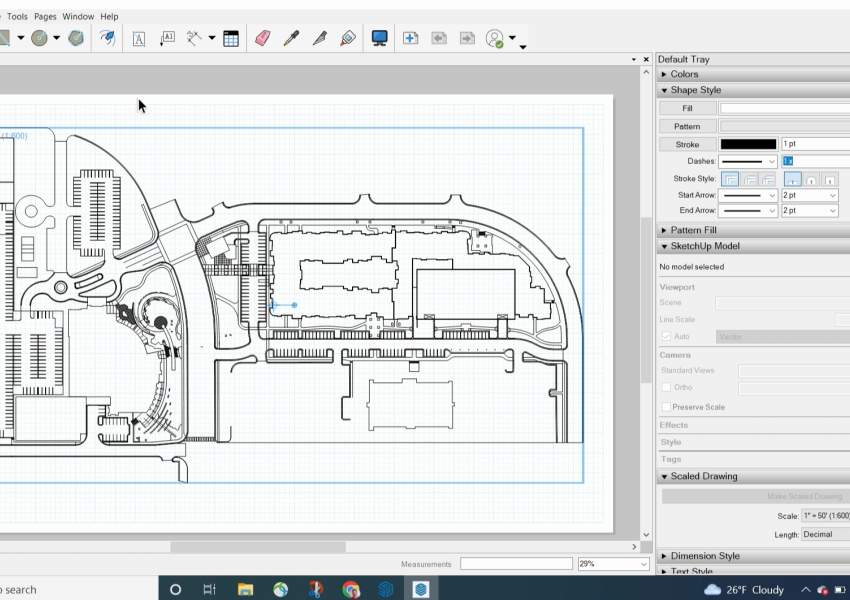Open the circle tool dropdown arrow

click(x=56, y=38)
